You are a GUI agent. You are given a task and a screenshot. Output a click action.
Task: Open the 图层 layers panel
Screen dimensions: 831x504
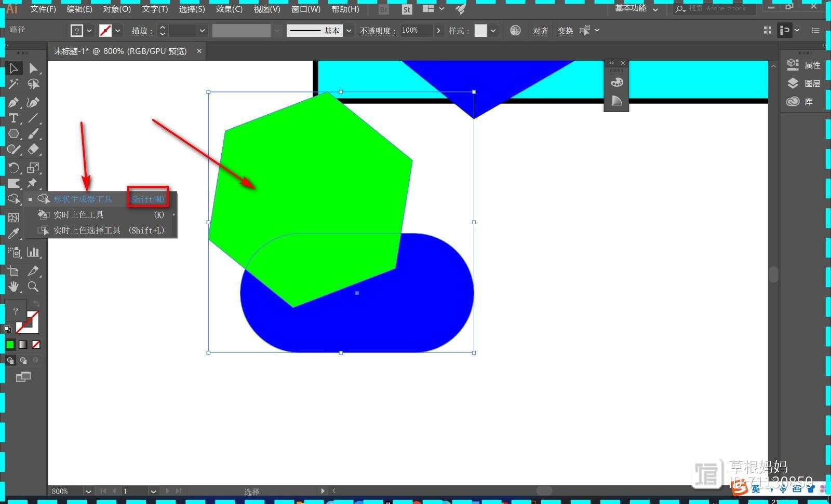point(804,83)
